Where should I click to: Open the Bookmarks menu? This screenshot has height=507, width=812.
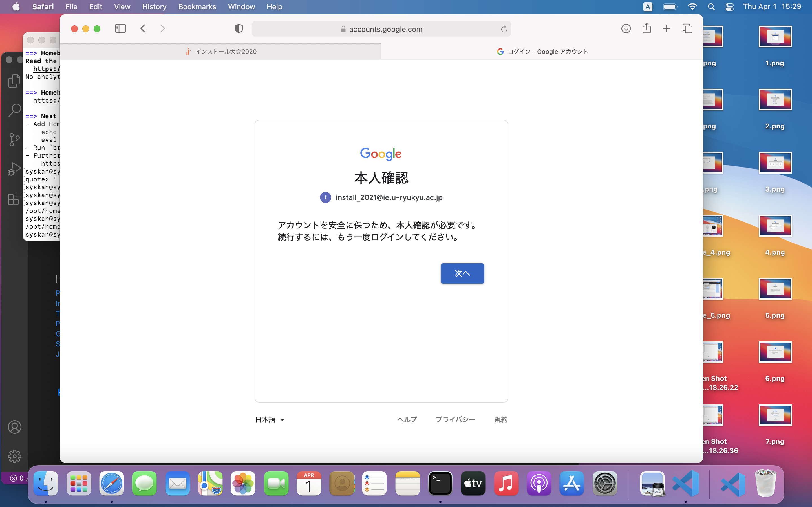coord(197,7)
